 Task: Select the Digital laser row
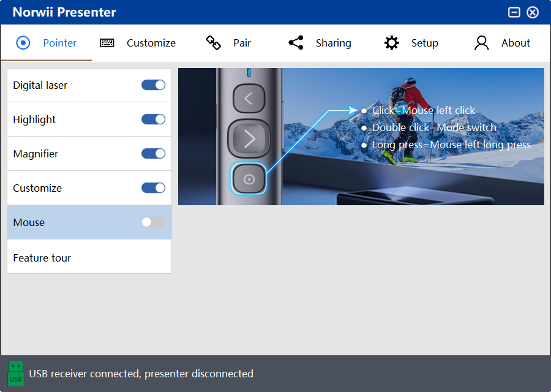[x=89, y=85]
